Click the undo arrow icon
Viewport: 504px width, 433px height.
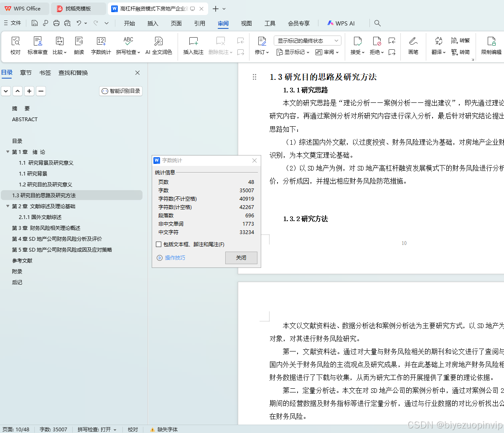tap(79, 23)
